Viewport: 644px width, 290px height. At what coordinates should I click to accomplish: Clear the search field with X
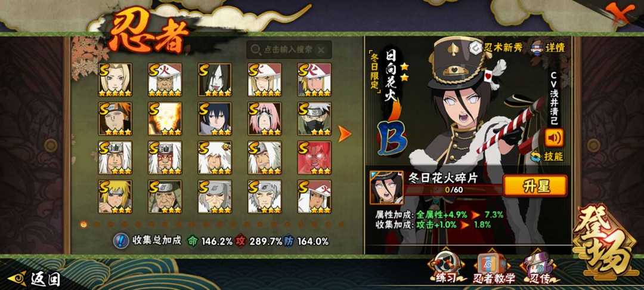pos(321,50)
